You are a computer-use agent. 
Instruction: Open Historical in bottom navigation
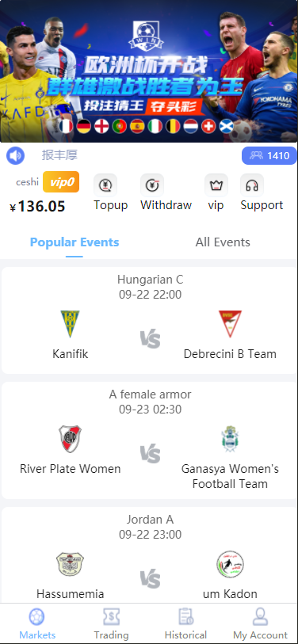click(185, 624)
